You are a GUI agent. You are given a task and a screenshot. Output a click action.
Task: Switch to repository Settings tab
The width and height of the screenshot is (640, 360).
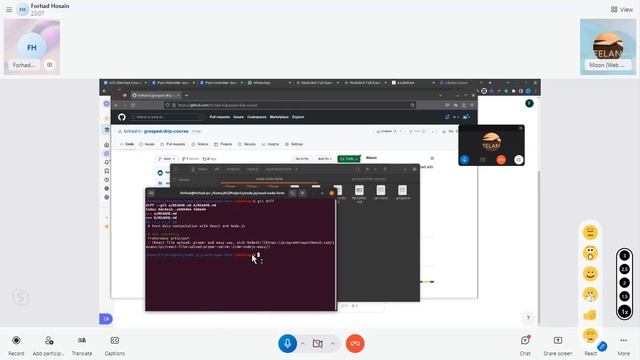[x=294, y=144]
